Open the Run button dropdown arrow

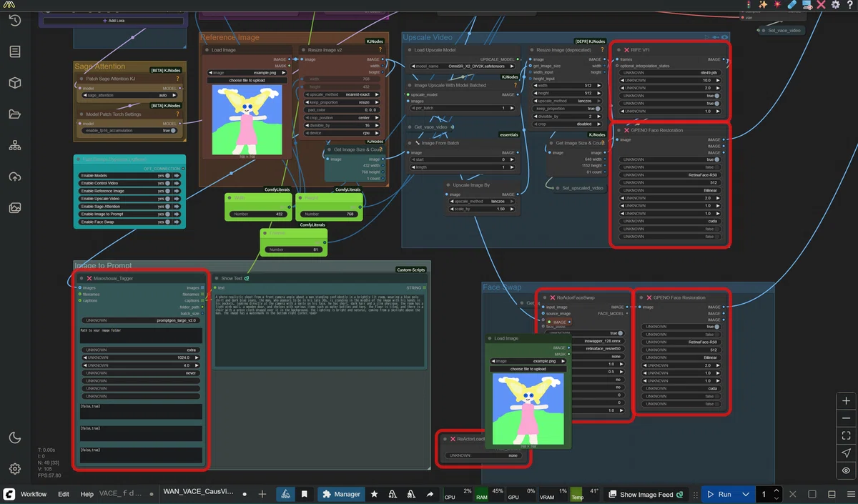click(x=746, y=494)
